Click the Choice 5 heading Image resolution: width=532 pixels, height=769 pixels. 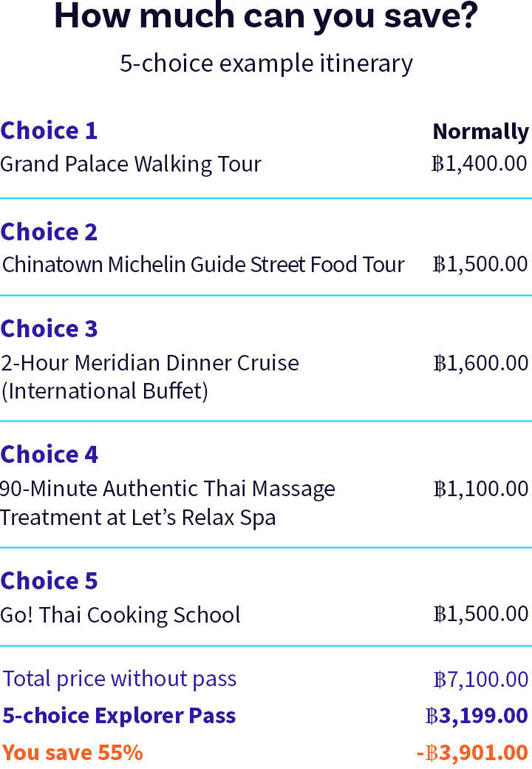coord(49,580)
